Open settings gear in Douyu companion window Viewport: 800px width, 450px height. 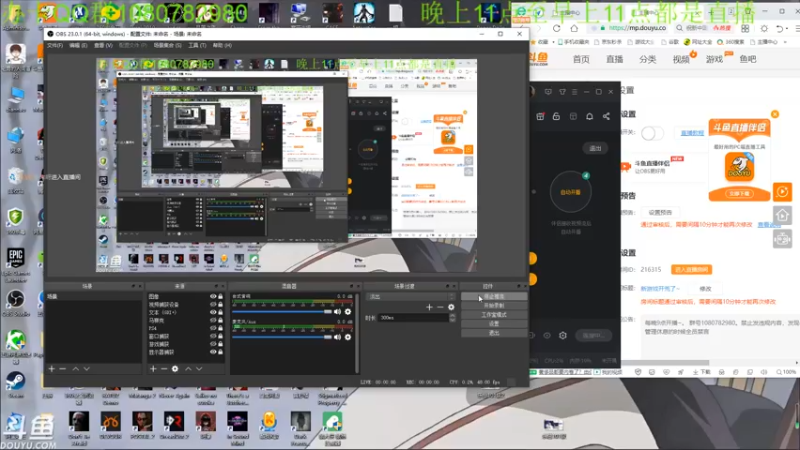coord(563,335)
